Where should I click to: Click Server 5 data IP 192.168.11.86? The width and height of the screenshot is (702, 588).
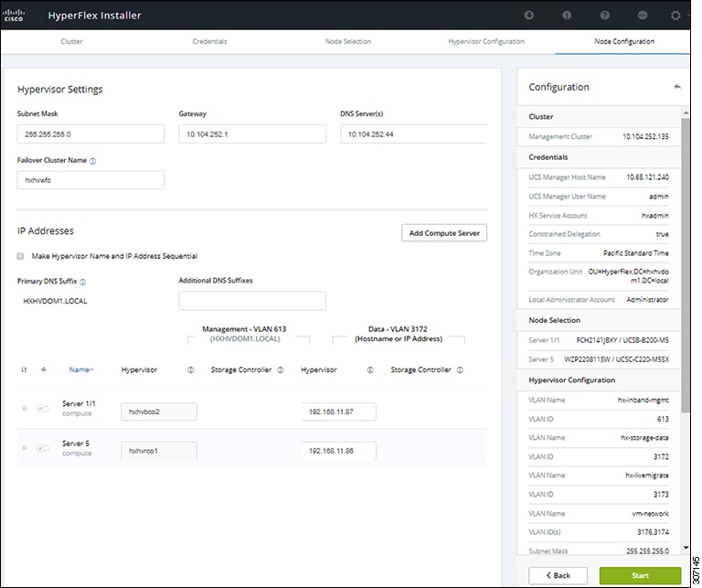click(x=338, y=451)
